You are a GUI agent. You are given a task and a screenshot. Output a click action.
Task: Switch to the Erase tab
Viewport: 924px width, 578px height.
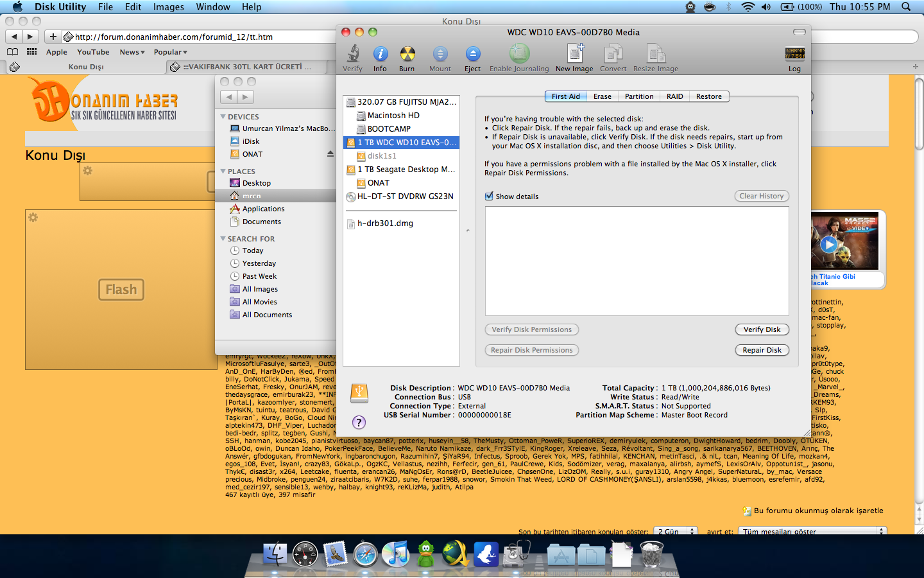tap(602, 96)
